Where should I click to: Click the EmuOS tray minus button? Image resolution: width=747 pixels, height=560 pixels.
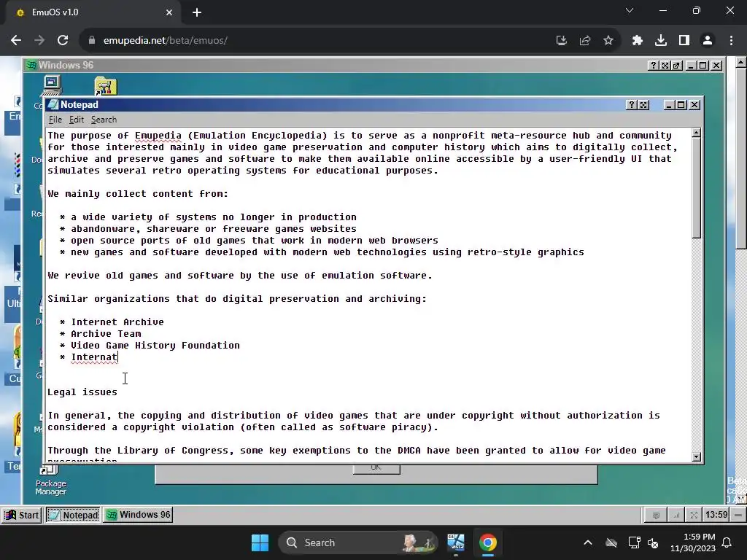coord(738,515)
